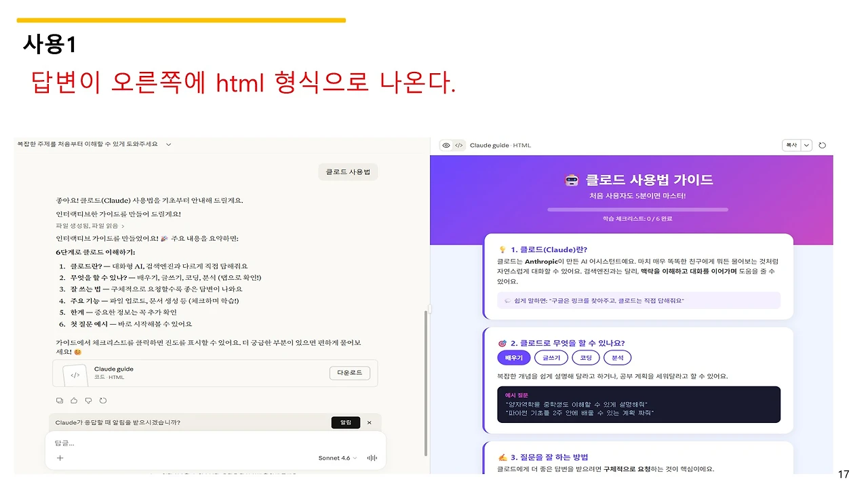Expand the dropdown arrow next to 복사
Image resolution: width=868 pixels, height=488 pixels.
click(807, 145)
